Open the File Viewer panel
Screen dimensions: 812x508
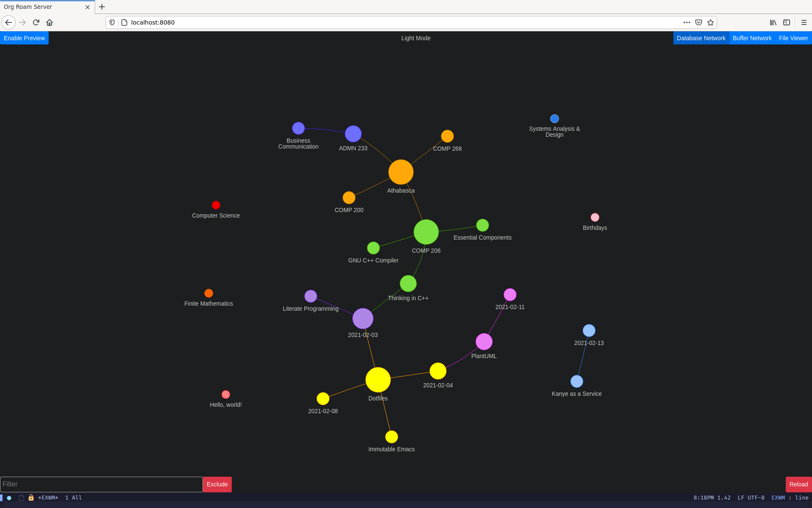click(x=793, y=38)
